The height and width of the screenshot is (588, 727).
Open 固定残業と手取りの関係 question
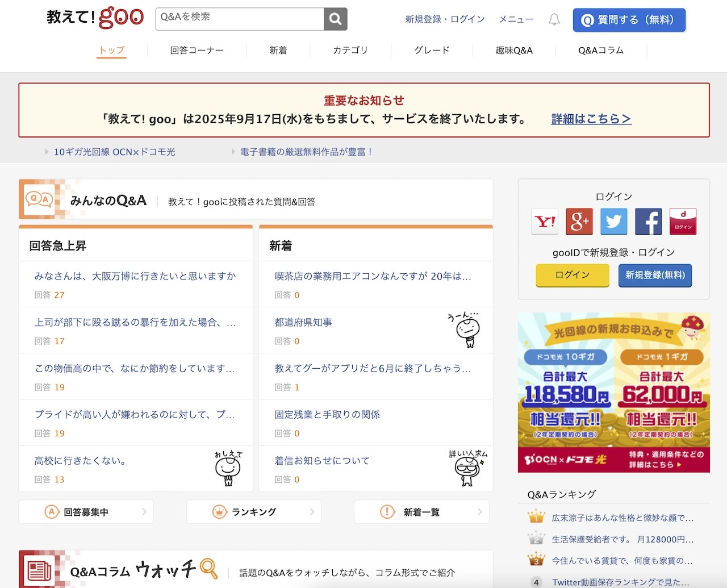pos(327,414)
